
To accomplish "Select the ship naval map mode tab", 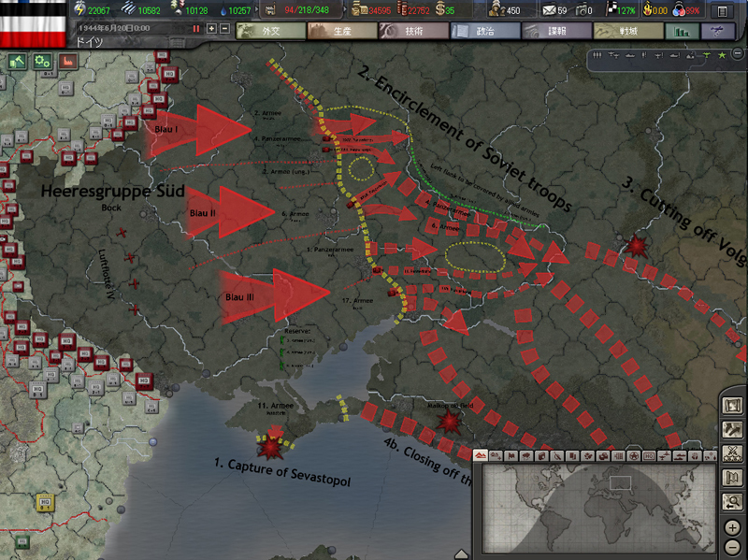I will [680, 456].
